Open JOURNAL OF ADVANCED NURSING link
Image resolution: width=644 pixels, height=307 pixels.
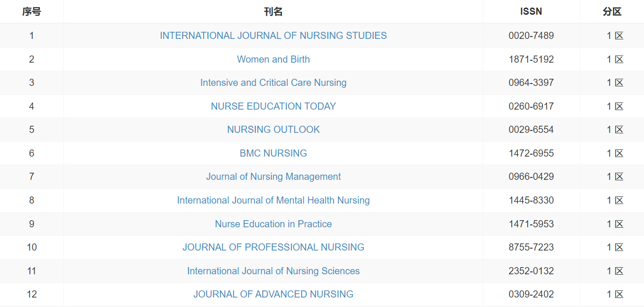click(273, 294)
